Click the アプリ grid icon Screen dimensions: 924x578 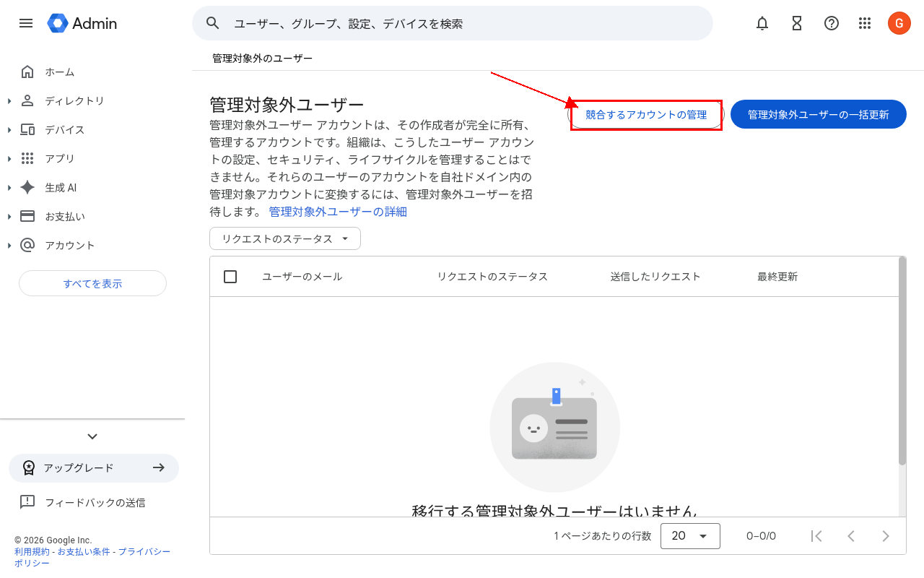point(27,158)
